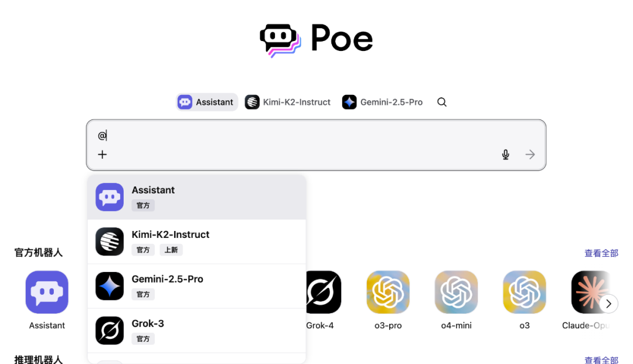Open the Assistant bot under 官方机器人
Screen dimensions: 633x364
pyautogui.click(x=47, y=292)
